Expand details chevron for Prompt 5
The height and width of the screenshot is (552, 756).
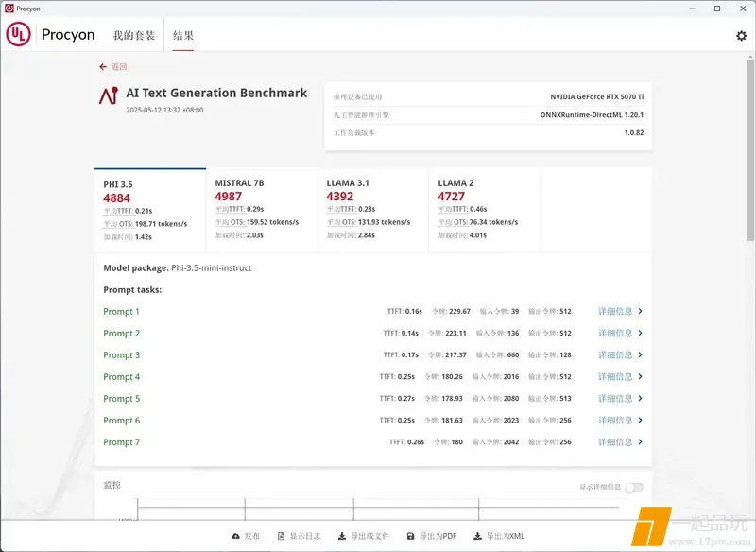pyautogui.click(x=640, y=398)
